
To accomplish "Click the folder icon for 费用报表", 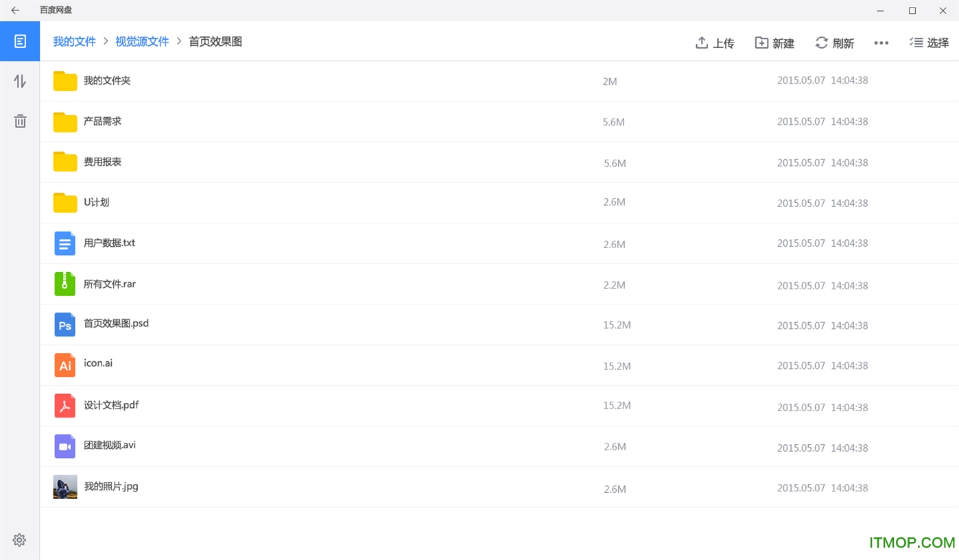I will click(65, 162).
